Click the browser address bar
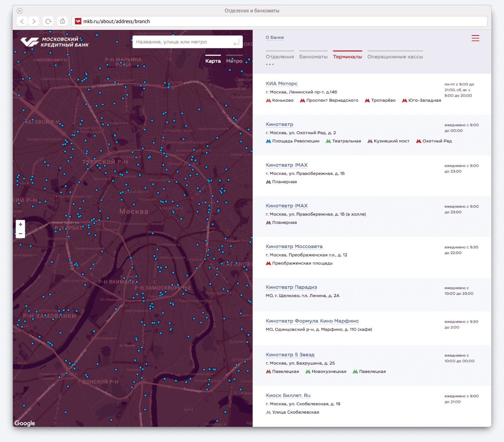The height and width of the screenshot is (442, 504). (279, 22)
